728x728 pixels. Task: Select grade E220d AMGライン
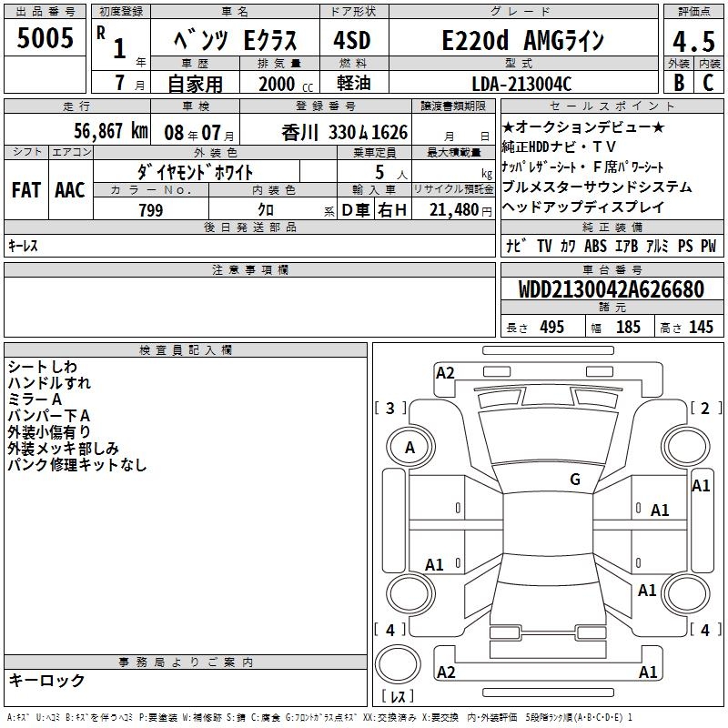point(522,40)
